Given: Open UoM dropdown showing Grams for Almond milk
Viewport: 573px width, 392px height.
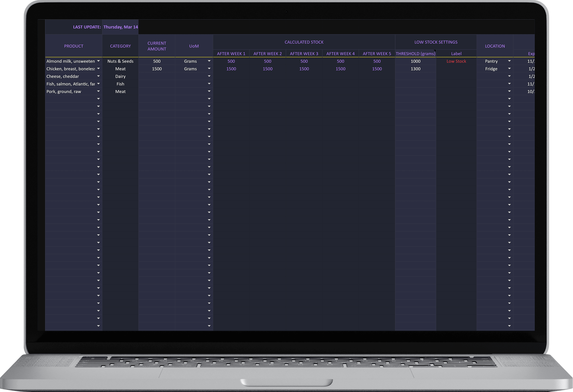Looking at the screenshot, I should 209,61.
